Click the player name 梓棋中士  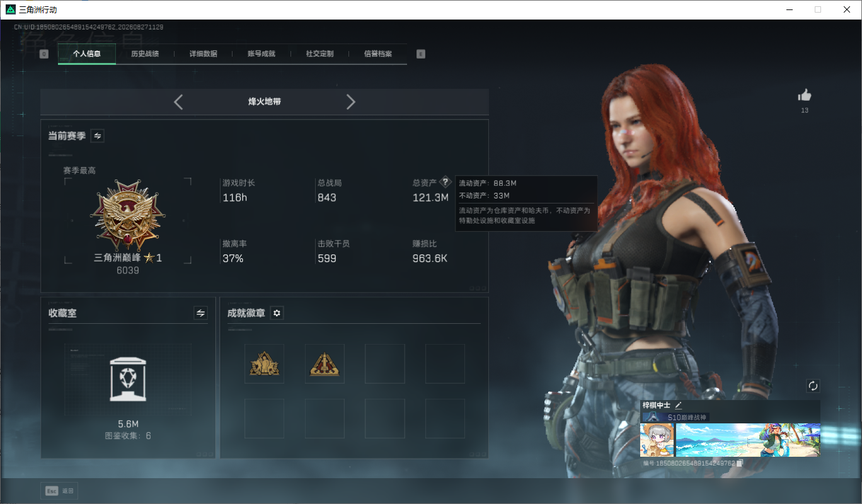pos(657,405)
